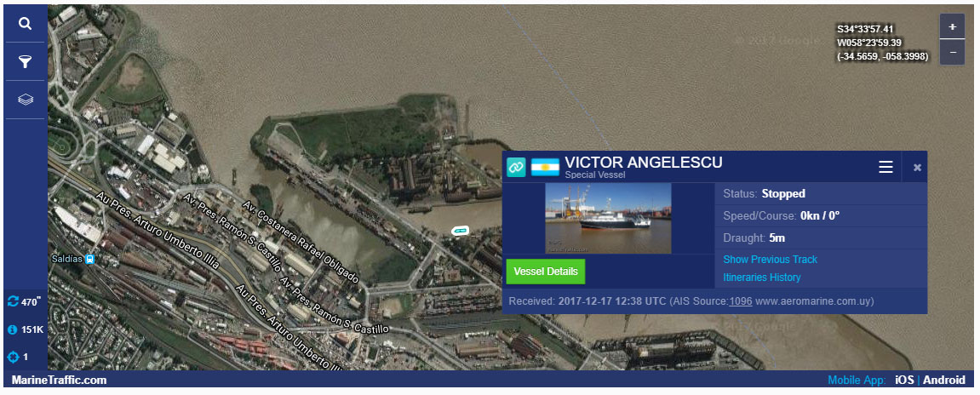Click the teal link icon in popup

516,167
